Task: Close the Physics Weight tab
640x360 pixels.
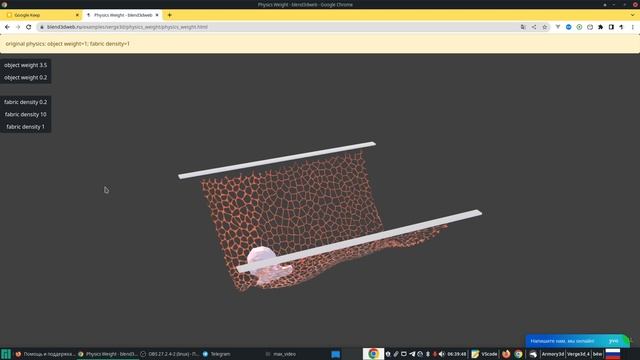Action: [157, 15]
